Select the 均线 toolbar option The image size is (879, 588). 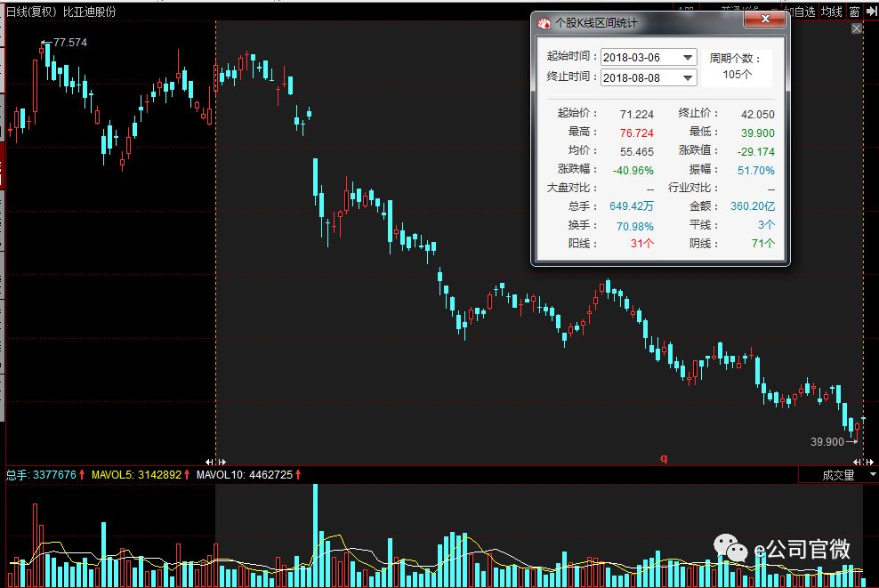(831, 12)
